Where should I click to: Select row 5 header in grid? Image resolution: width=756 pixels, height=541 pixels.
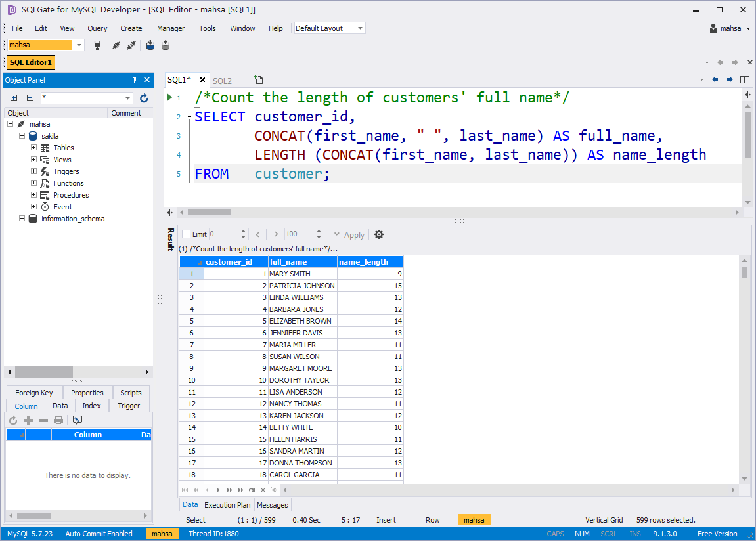click(191, 321)
